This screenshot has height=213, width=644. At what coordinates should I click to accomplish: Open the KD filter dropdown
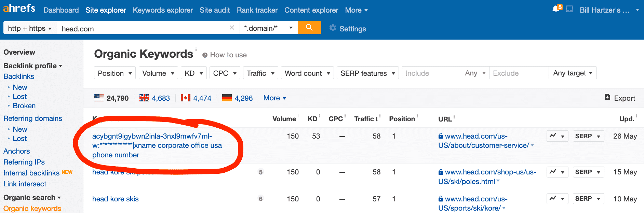(194, 73)
